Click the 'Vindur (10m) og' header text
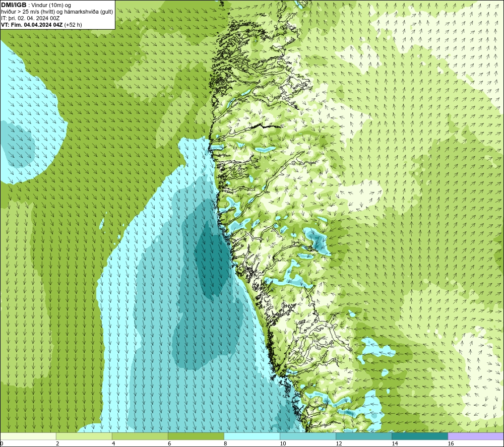 tap(51, 6)
